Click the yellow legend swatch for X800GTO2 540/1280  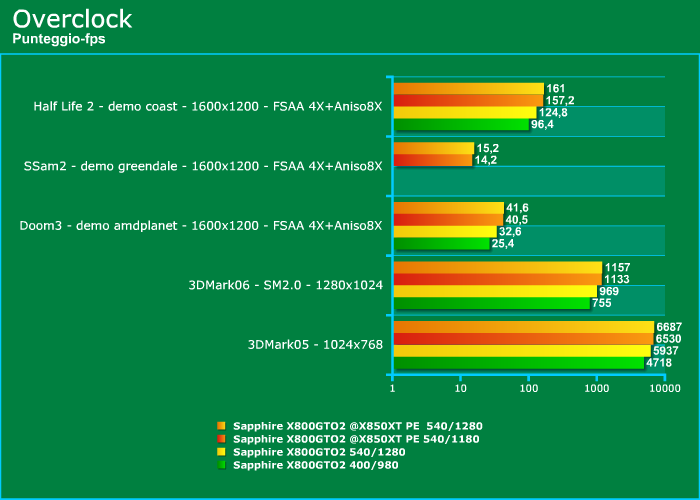[221, 452]
